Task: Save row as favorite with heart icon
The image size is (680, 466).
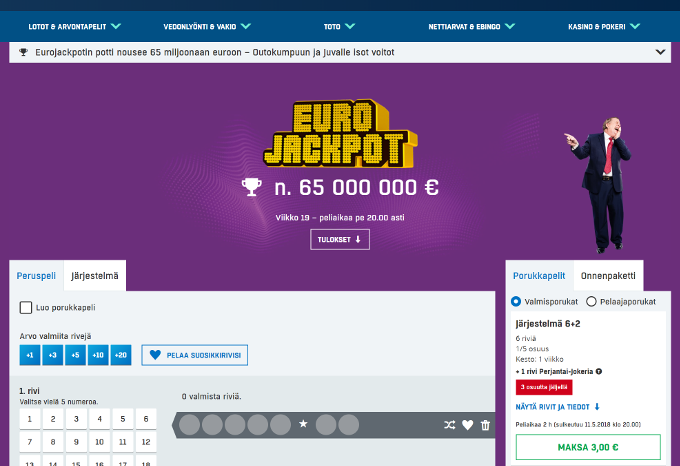Action: (468, 425)
